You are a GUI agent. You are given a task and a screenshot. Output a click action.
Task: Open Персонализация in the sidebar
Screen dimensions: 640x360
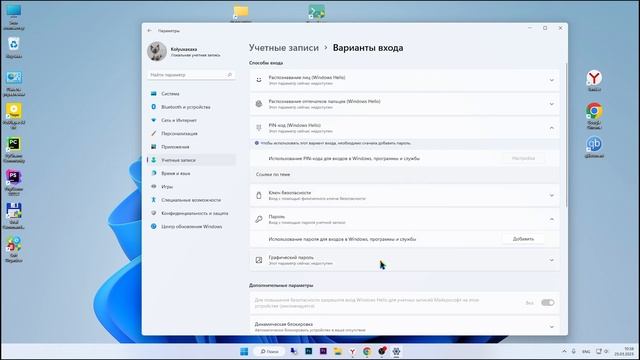191,133
